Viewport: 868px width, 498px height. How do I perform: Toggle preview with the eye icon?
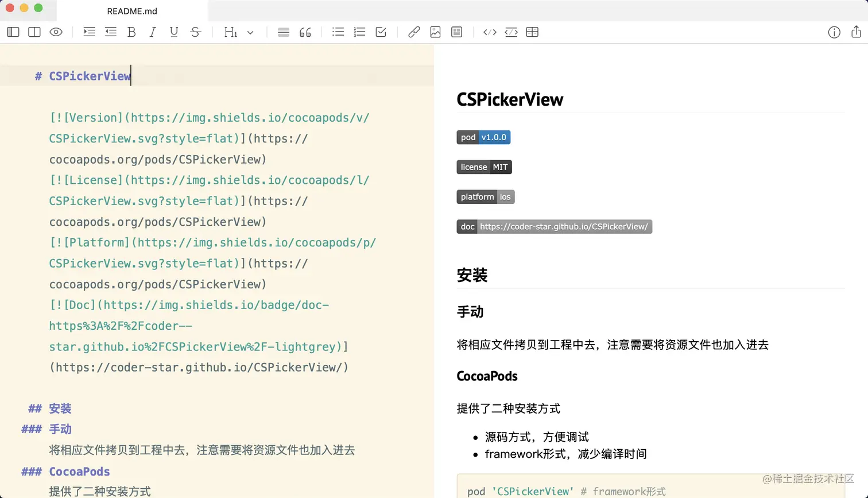(56, 32)
